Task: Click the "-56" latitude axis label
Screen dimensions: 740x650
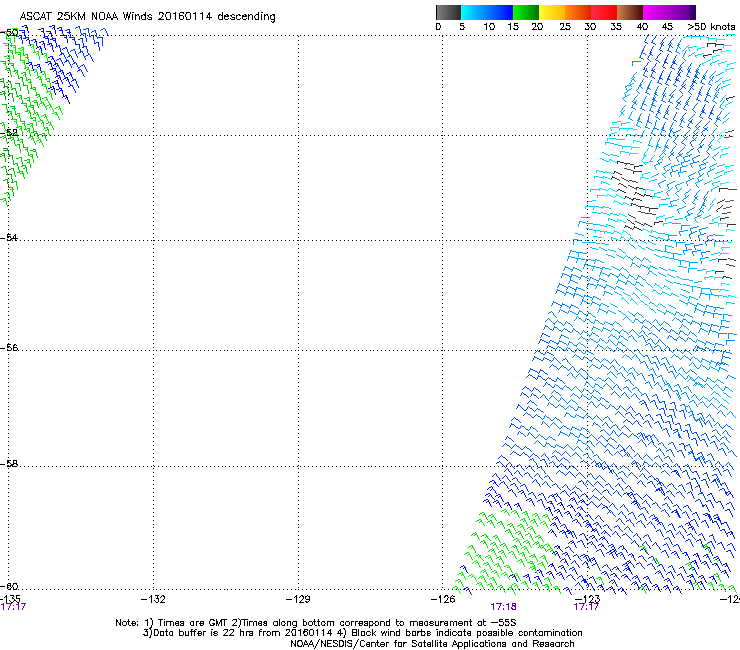Action: tap(9, 347)
